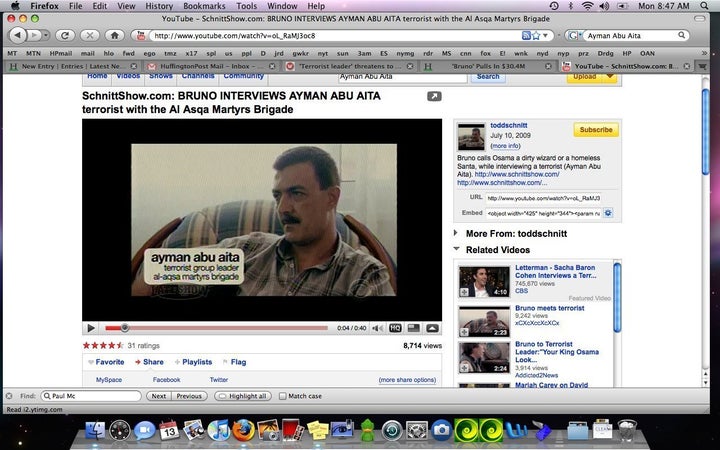Click the Related Videos list scrollbar

[x=617, y=297]
